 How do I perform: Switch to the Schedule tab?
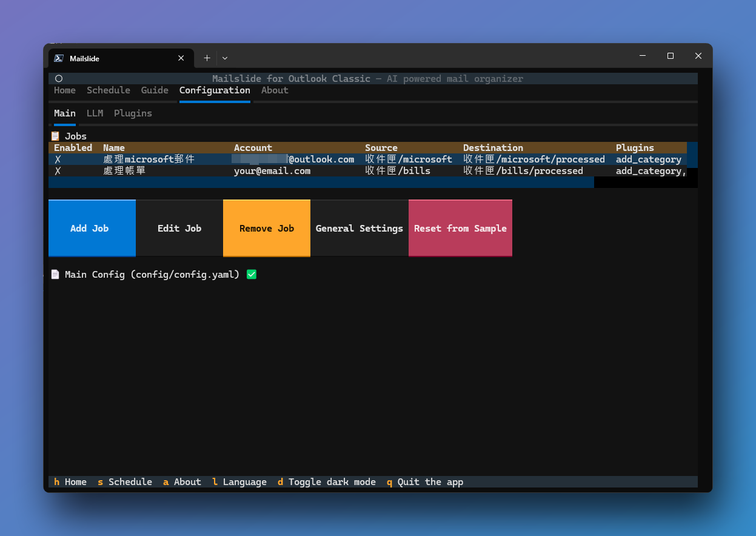pyautogui.click(x=108, y=90)
